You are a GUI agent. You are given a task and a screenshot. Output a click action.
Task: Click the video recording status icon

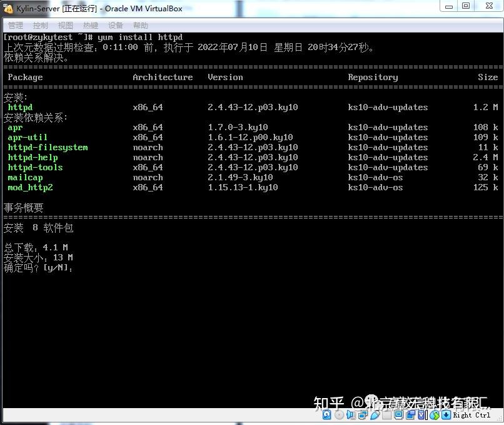[411, 414]
